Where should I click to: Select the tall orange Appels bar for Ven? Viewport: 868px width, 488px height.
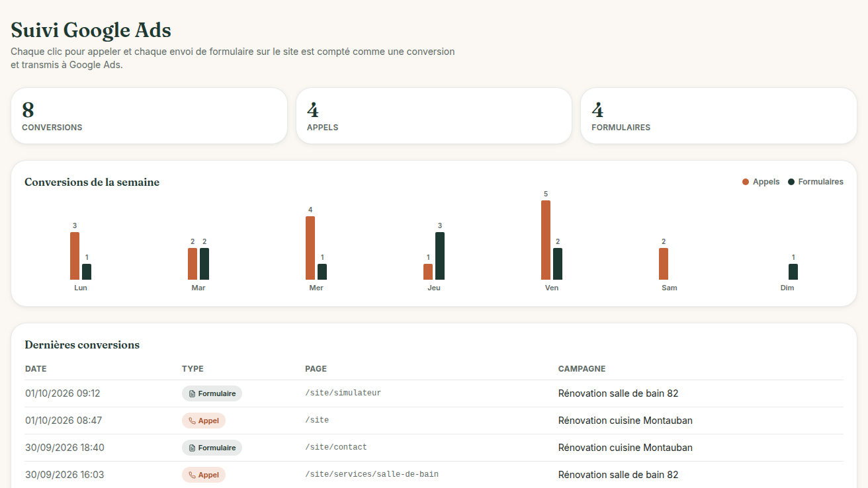(x=546, y=240)
